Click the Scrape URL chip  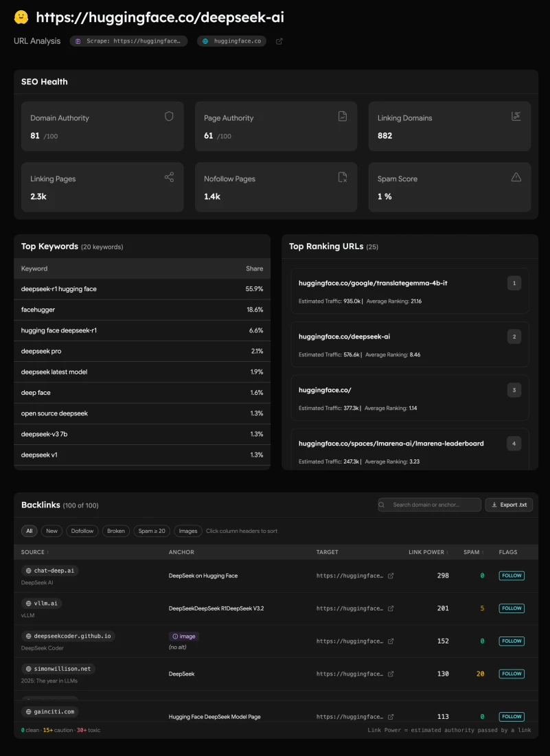click(128, 41)
